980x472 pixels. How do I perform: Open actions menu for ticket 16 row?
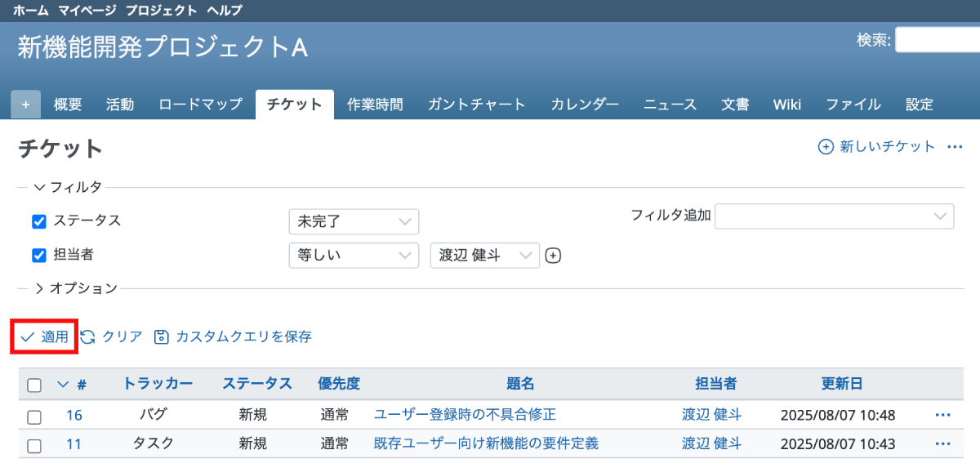pyautogui.click(x=942, y=415)
